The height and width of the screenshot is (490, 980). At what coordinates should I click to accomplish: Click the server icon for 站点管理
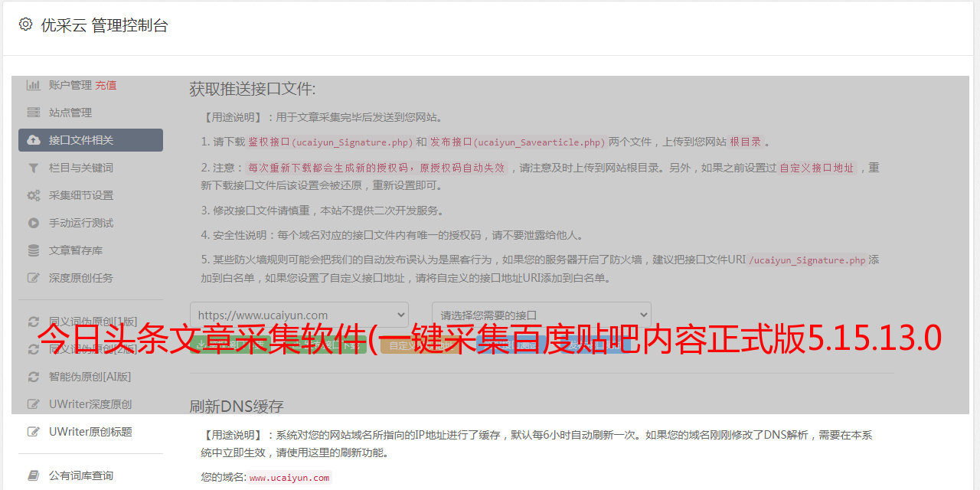34,113
